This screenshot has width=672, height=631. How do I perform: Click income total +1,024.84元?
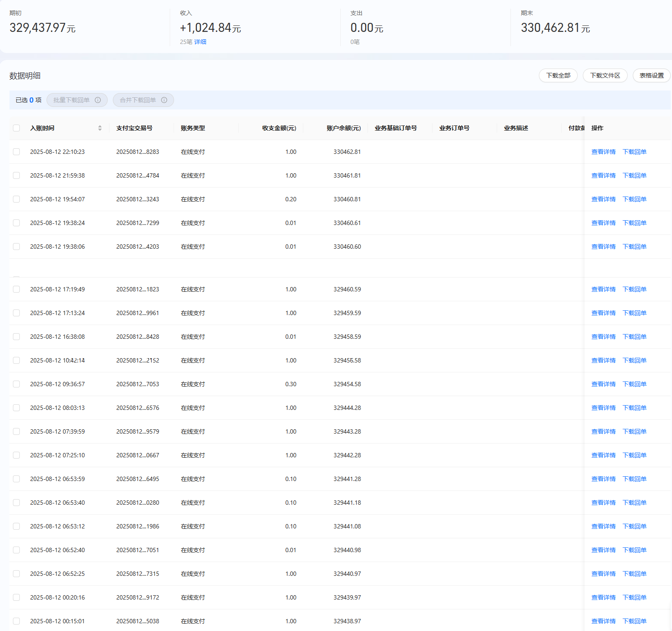click(x=210, y=28)
